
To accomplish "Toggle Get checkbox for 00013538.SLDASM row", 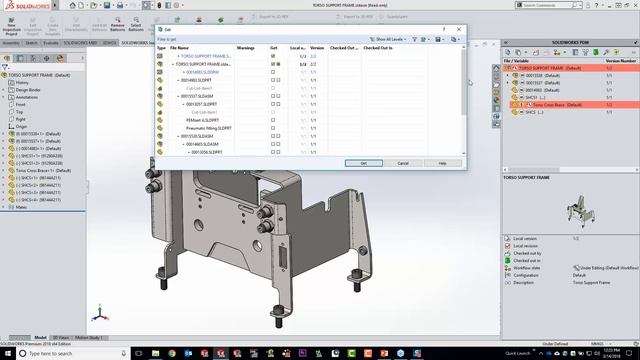I will 273,136.
